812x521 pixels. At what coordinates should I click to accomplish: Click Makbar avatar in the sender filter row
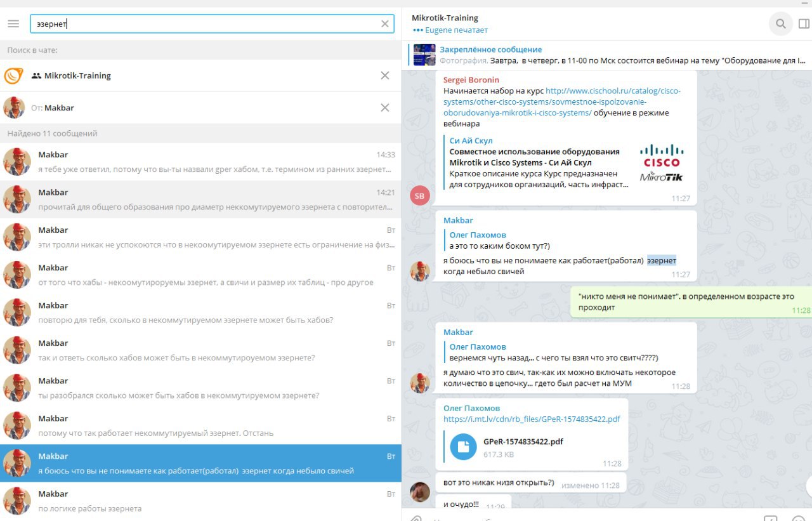click(13, 108)
